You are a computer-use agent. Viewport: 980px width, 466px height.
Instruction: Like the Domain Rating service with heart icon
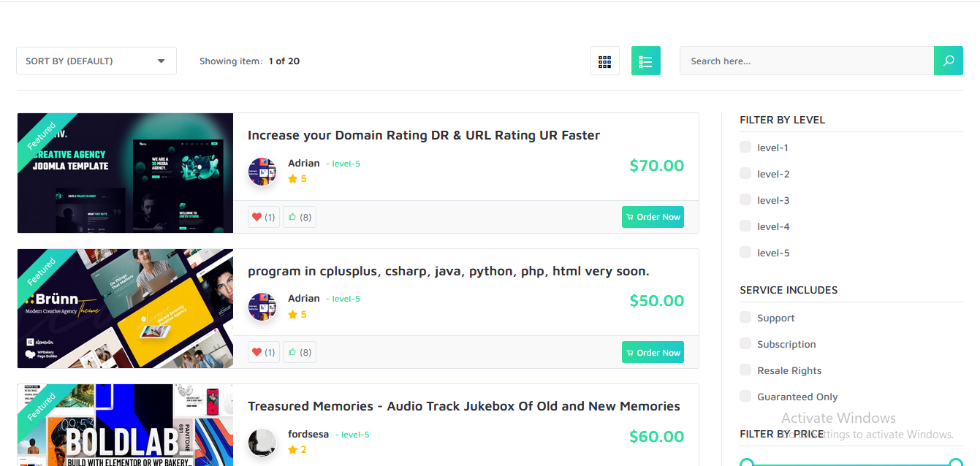click(x=264, y=217)
